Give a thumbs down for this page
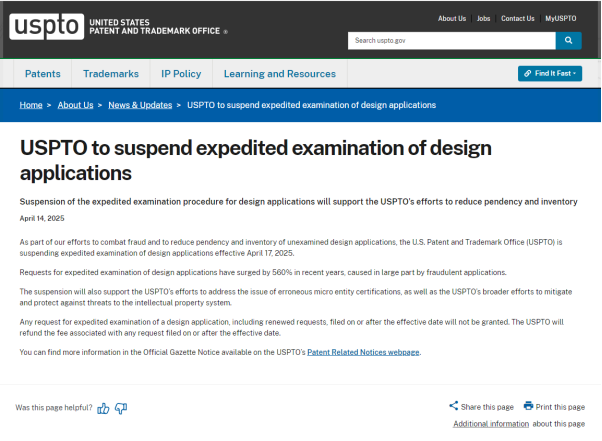The image size is (602, 441). pos(121,408)
